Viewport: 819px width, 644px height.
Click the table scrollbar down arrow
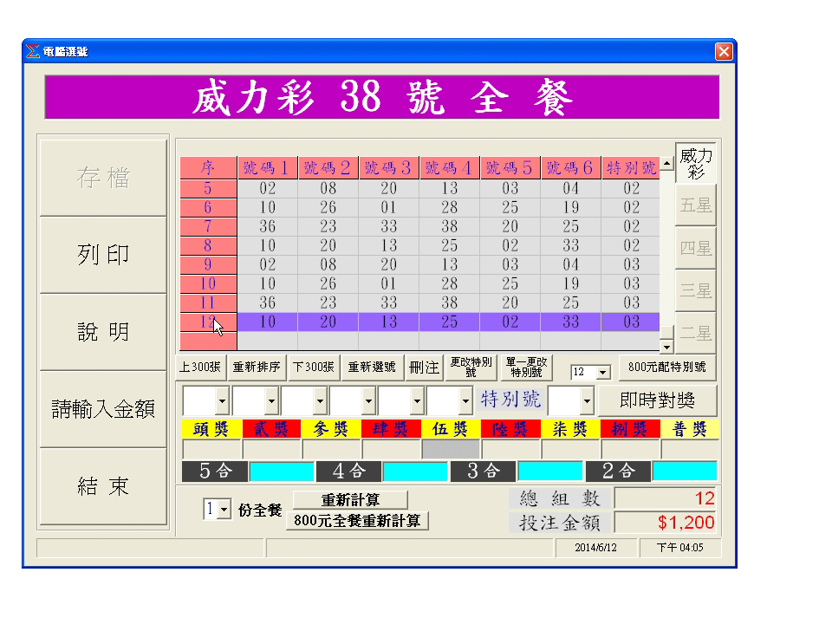click(666, 347)
